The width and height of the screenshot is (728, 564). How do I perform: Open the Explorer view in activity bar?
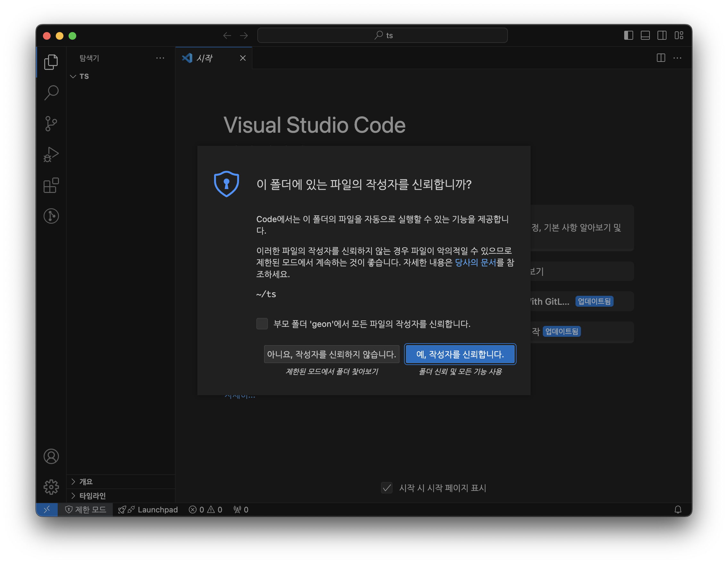(x=51, y=62)
